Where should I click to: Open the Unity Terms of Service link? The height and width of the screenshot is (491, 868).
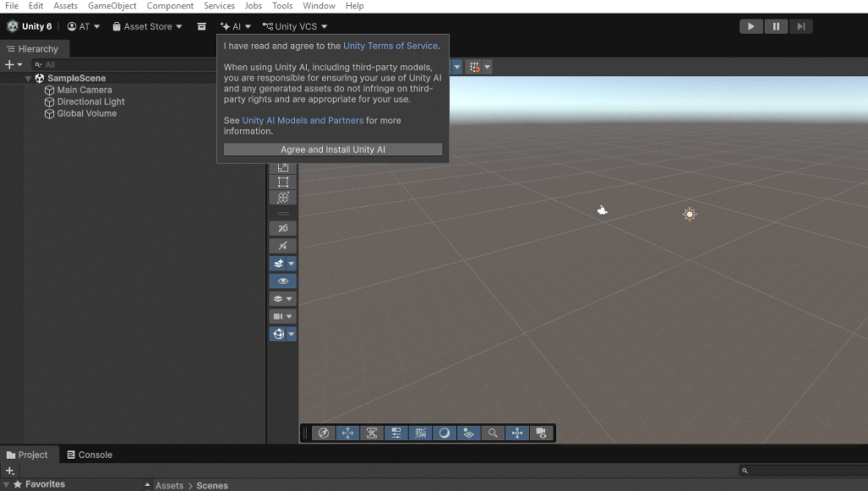pyautogui.click(x=390, y=46)
